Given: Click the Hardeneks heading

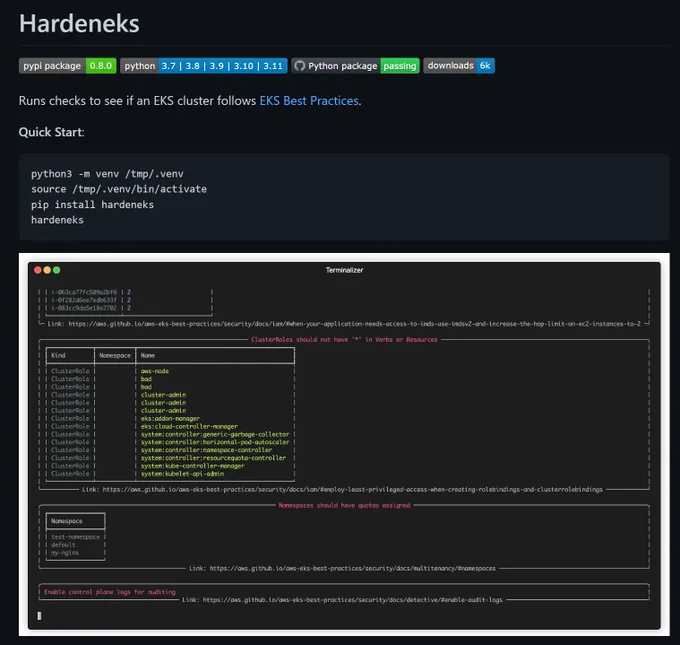Looking at the screenshot, I should pyautogui.click(x=79, y=23).
